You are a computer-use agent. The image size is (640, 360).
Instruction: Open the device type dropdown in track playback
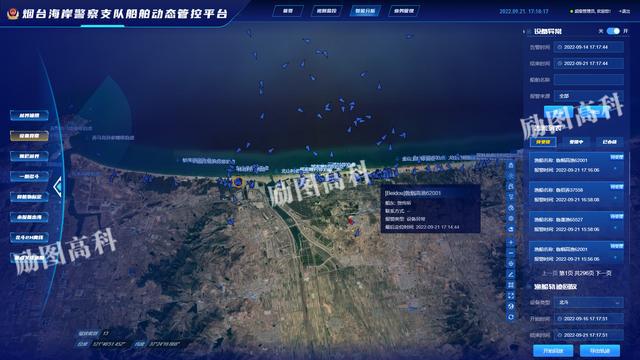(x=588, y=302)
